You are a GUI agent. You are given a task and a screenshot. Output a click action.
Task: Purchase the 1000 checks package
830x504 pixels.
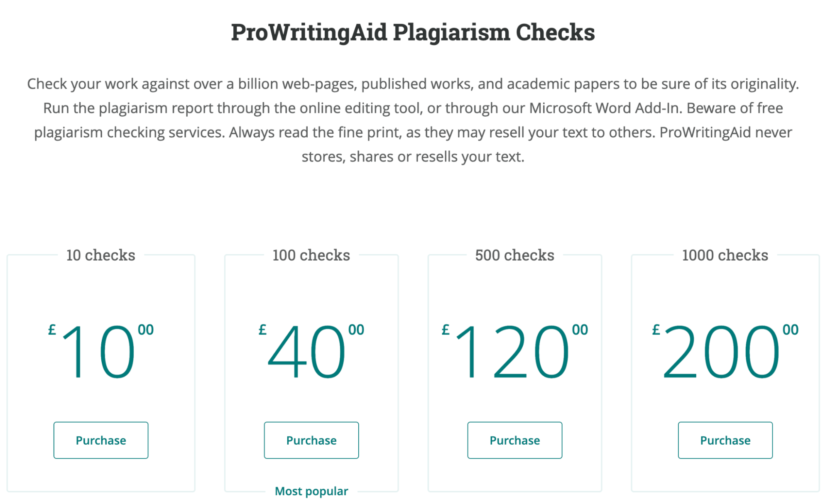tap(725, 440)
